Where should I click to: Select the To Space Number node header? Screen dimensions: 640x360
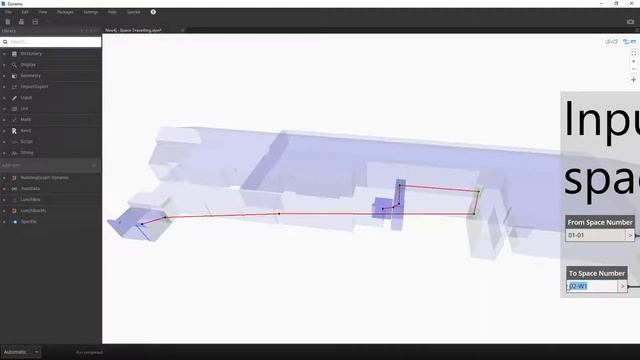point(597,273)
